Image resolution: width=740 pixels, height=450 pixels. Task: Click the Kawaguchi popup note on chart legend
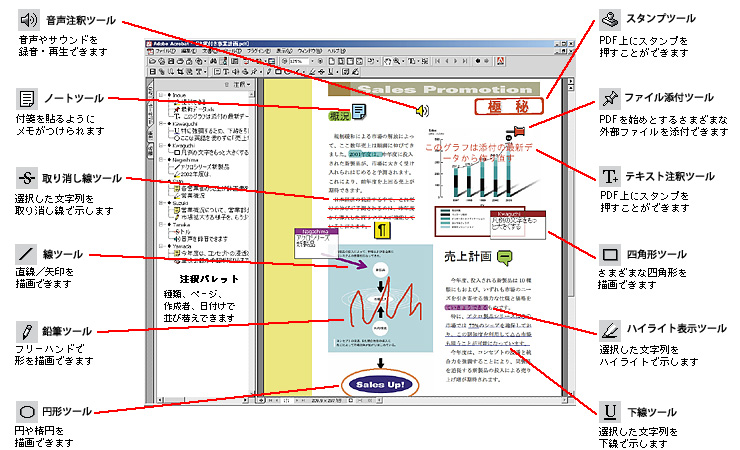(x=518, y=225)
